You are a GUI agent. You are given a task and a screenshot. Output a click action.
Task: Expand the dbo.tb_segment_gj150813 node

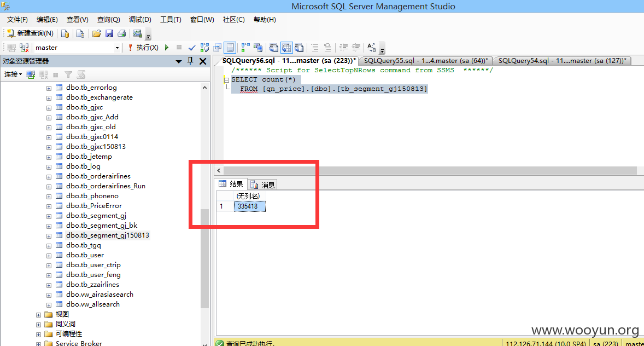[x=49, y=236]
